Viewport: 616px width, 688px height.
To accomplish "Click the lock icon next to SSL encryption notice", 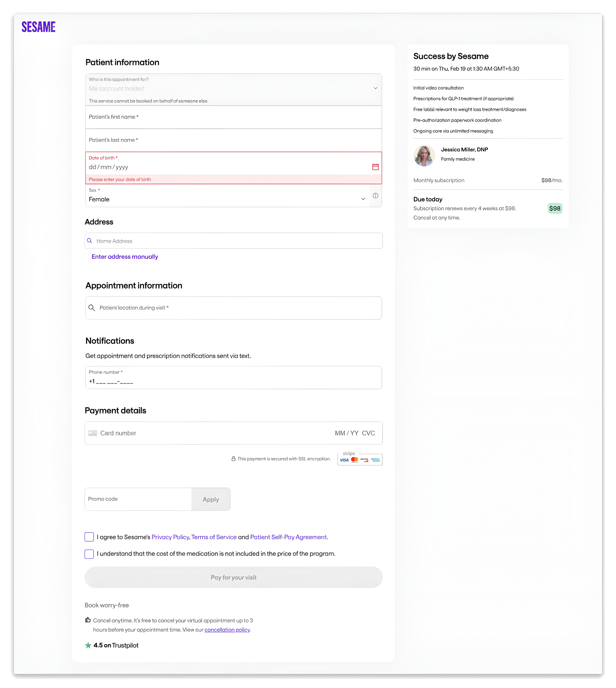I will click(x=233, y=459).
